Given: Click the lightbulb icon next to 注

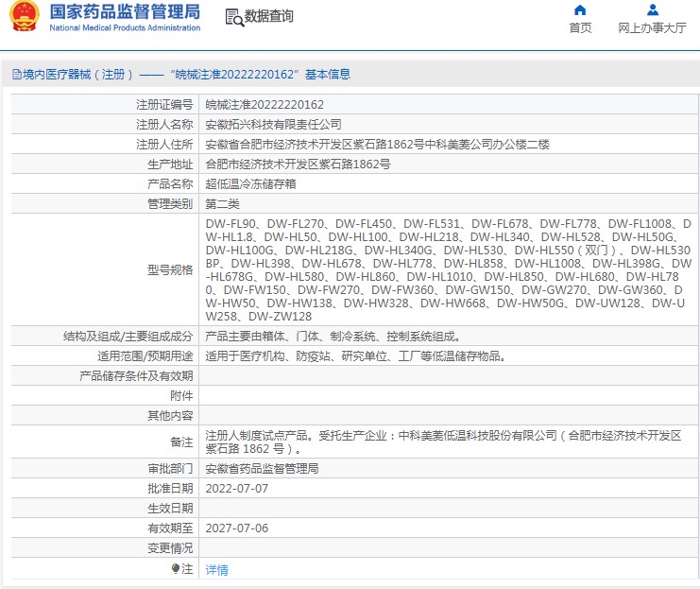Looking at the screenshot, I should click(176, 568).
